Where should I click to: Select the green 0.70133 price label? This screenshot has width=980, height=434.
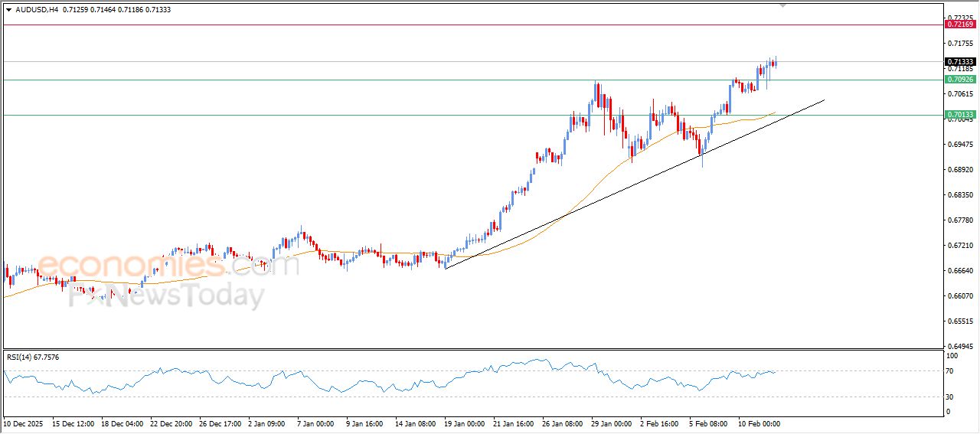[x=960, y=115]
